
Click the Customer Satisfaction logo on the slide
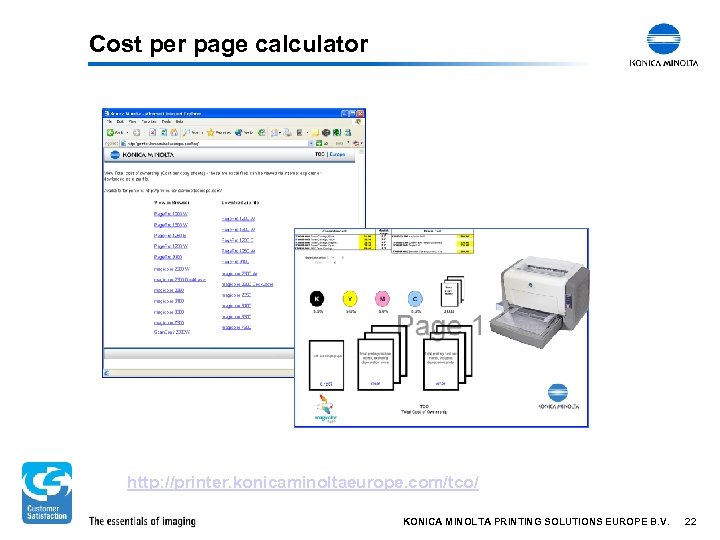[47, 492]
